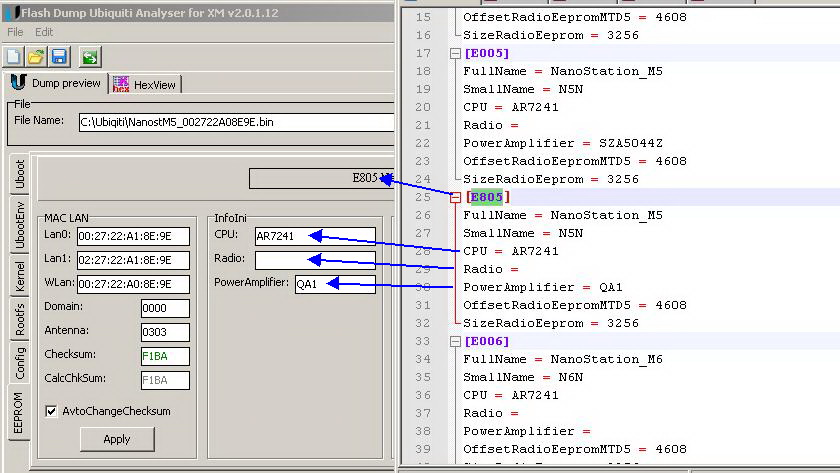
Task: Select the Rootfs vertical tab
Action: click(20, 319)
